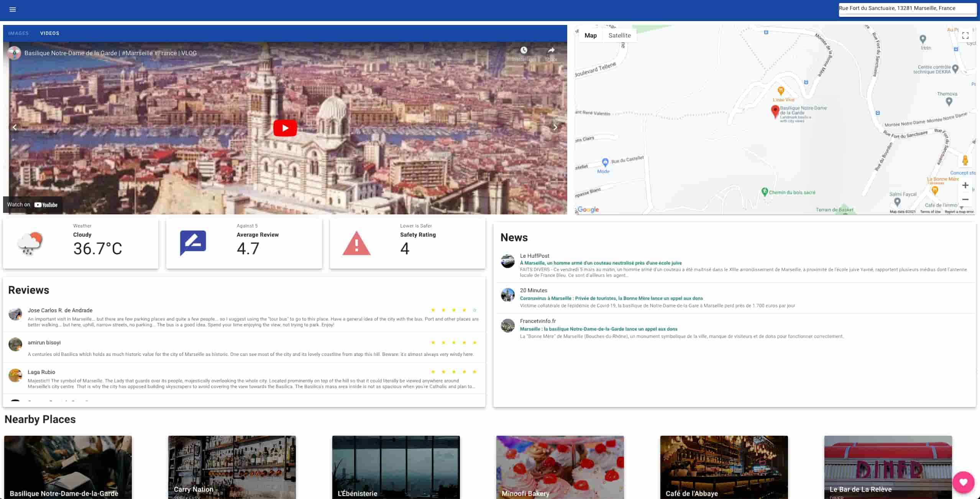Click the address search field
The height and width of the screenshot is (499, 980).
click(x=907, y=8)
